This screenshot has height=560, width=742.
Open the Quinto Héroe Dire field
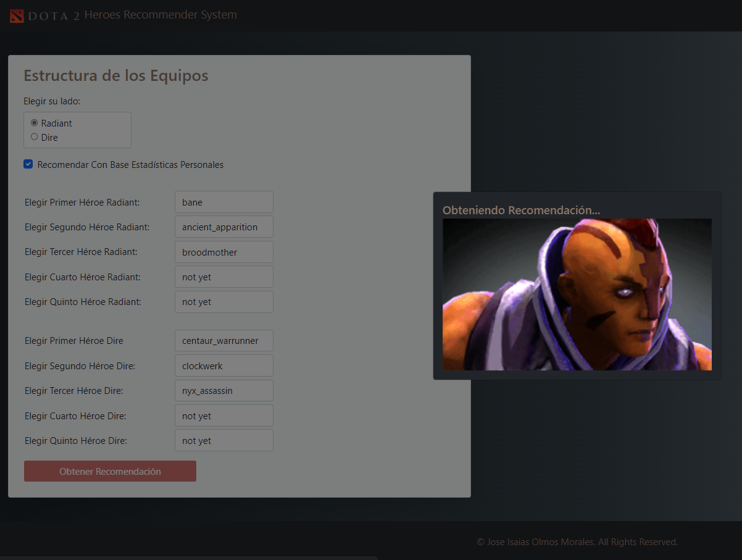pos(224,441)
